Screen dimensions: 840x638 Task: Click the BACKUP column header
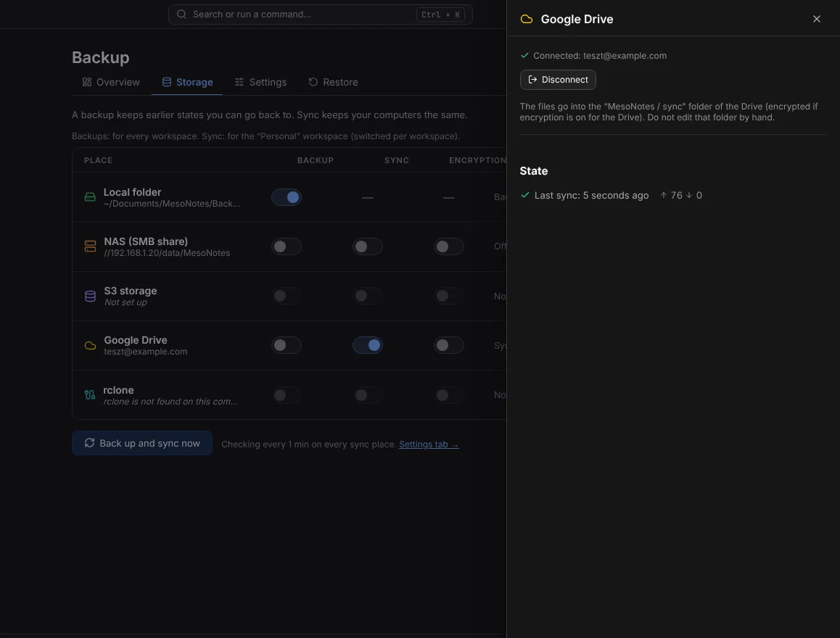tap(316, 160)
